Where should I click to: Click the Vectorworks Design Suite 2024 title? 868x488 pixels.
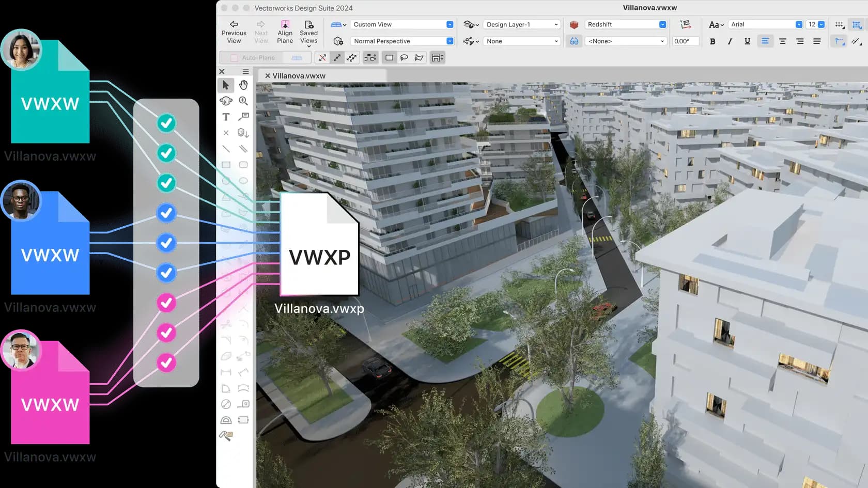tap(304, 8)
